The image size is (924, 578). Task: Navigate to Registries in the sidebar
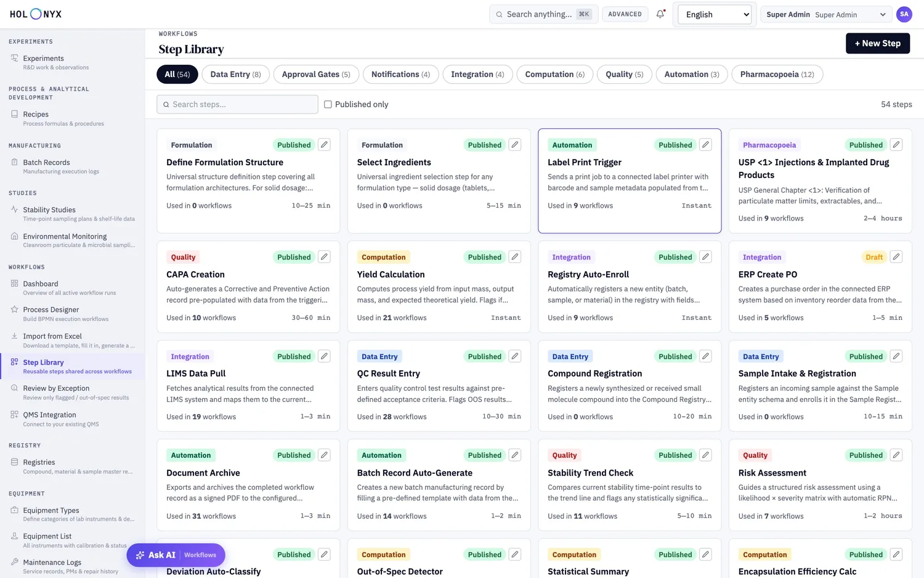[x=73, y=466]
